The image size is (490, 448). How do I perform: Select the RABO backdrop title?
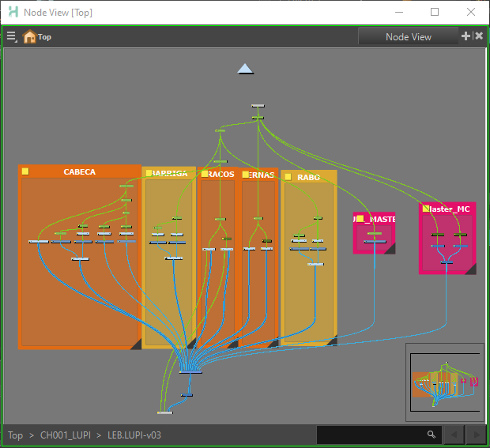pos(309,178)
